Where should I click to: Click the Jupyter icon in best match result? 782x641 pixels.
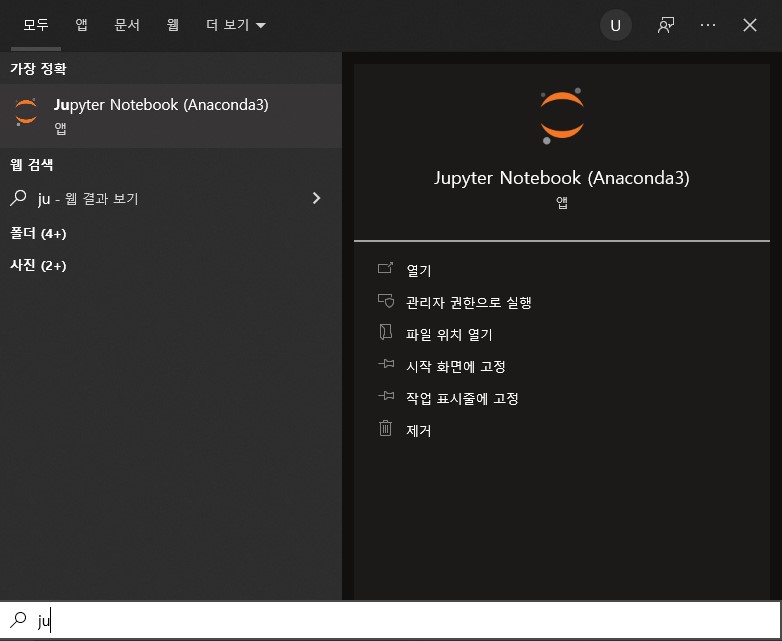pos(26,112)
